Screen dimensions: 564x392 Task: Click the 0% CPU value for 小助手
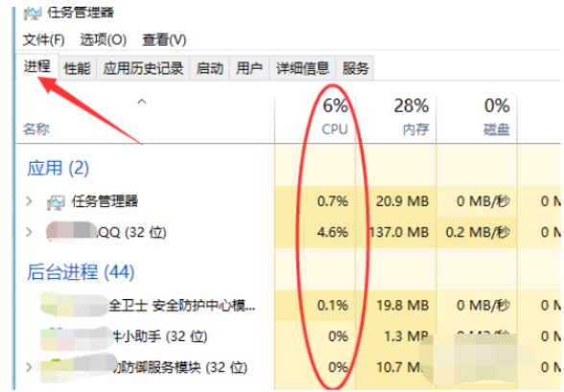coord(338,336)
